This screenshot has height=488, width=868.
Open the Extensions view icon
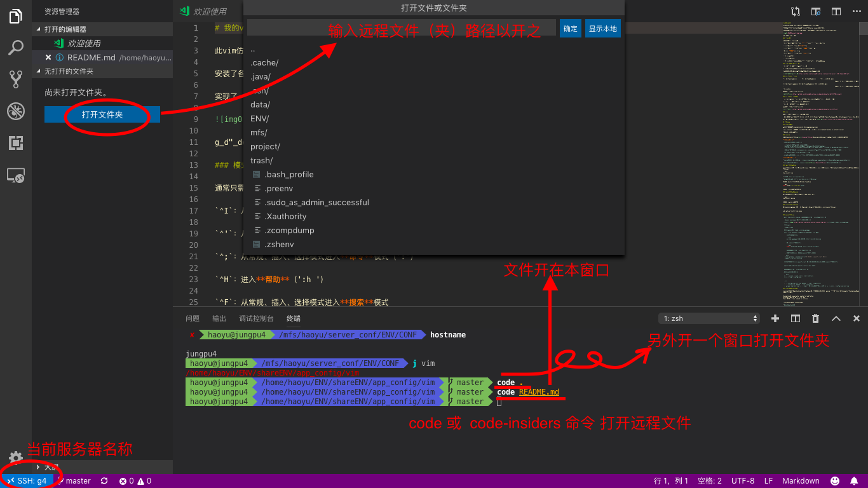16,143
